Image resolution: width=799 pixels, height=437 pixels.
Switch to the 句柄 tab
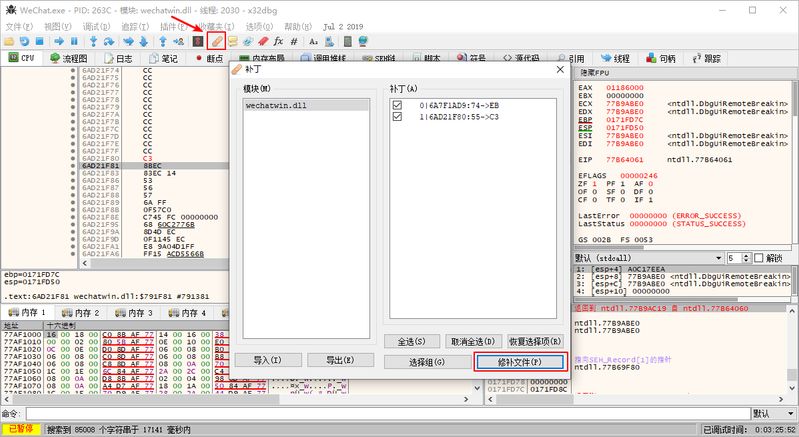[x=661, y=59]
